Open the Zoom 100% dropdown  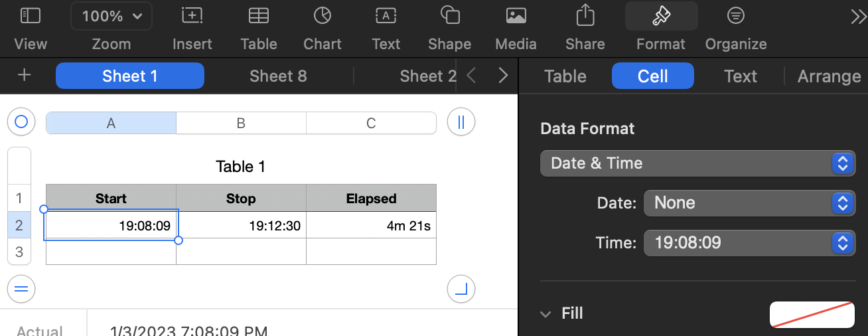(111, 16)
